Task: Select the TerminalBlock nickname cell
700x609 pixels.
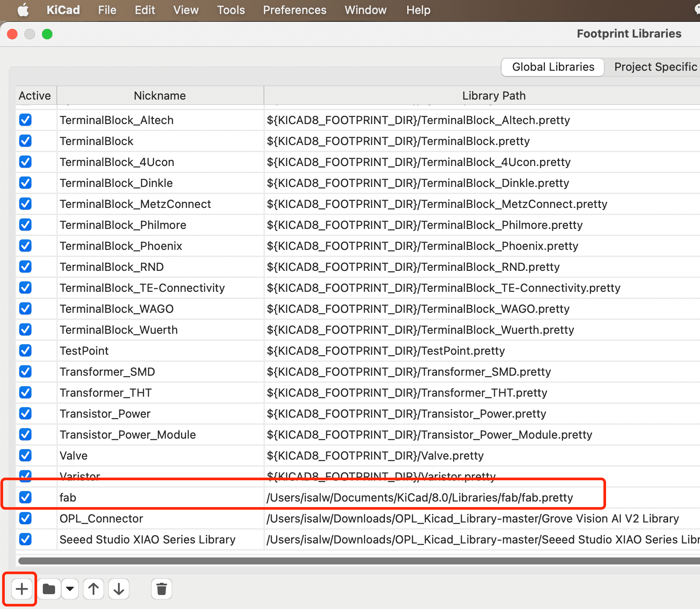Action: coord(160,141)
